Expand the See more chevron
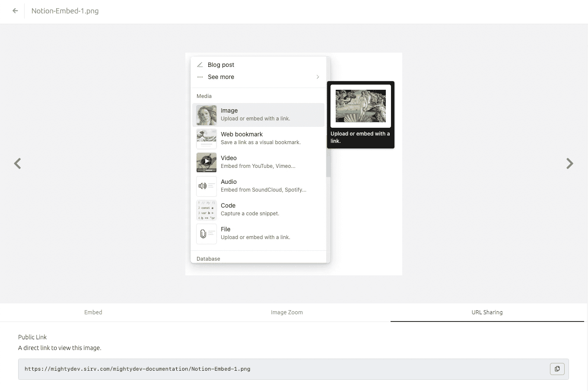Image resolution: width=588 pixels, height=391 pixels. (318, 77)
